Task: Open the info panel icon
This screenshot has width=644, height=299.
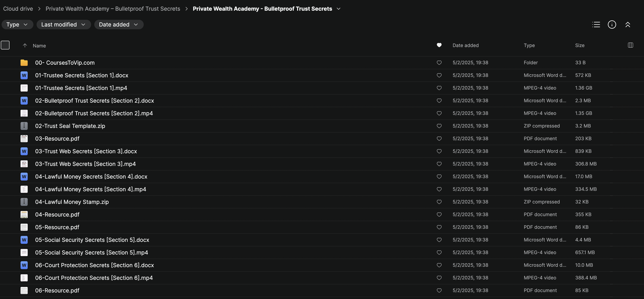Action: point(612,25)
